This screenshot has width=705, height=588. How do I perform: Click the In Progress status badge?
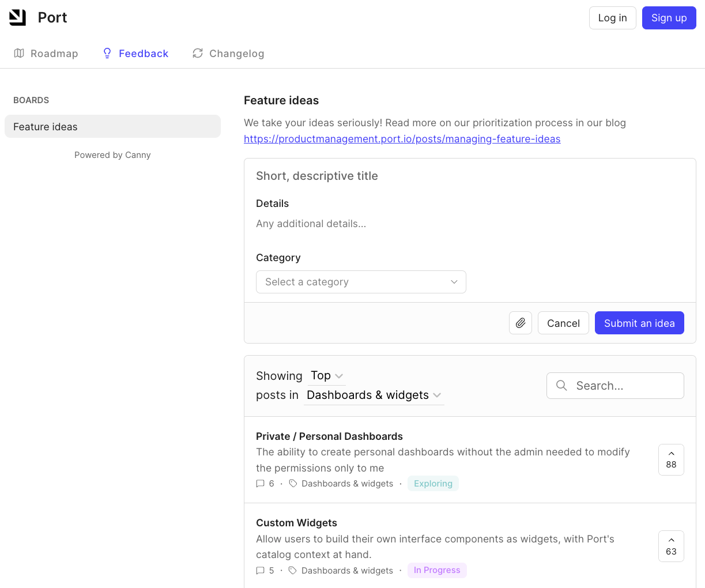point(437,570)
